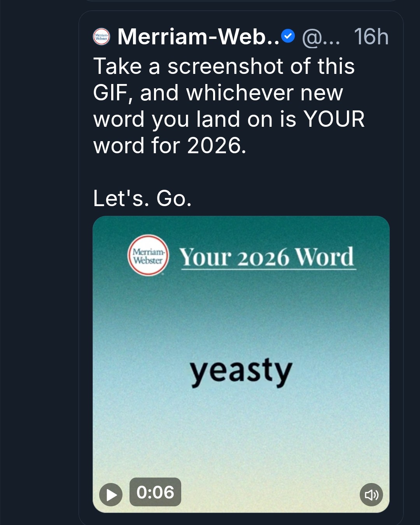This screenshot has width=420, height=525.
Task: Click the capitalized 'YOUR' in the post
Action: 334,119
